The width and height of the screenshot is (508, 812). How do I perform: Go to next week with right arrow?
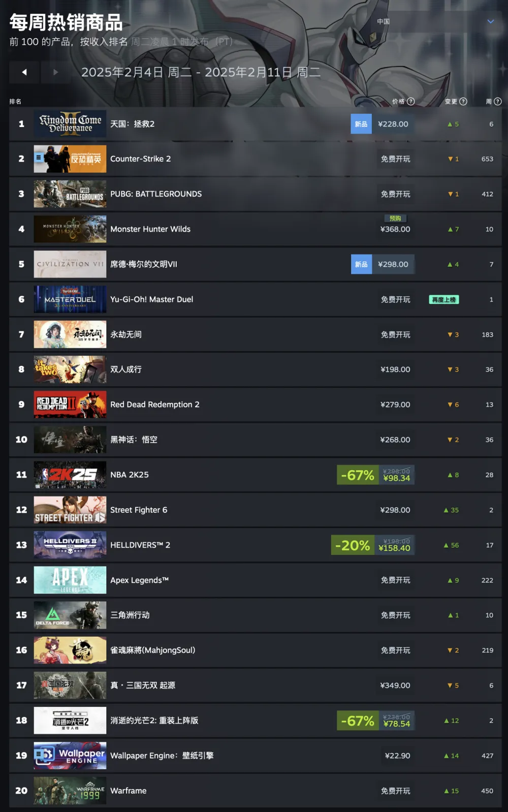click(x=55, y=72)
